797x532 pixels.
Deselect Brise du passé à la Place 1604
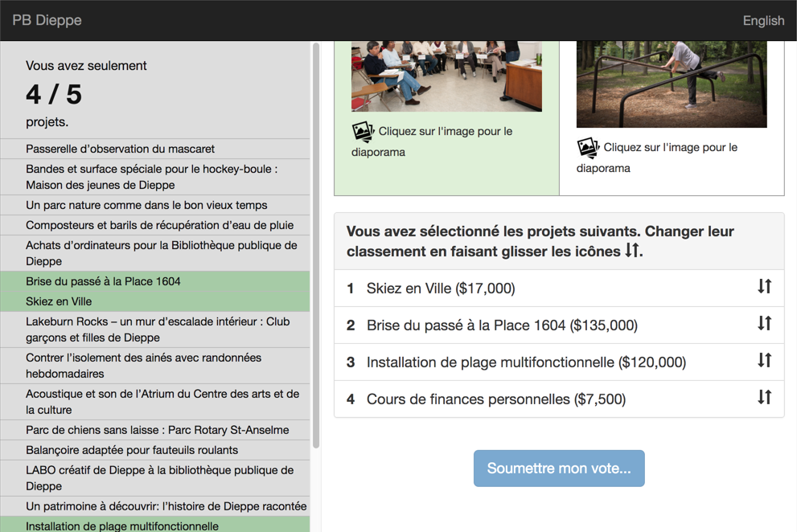tap(155, 281)
